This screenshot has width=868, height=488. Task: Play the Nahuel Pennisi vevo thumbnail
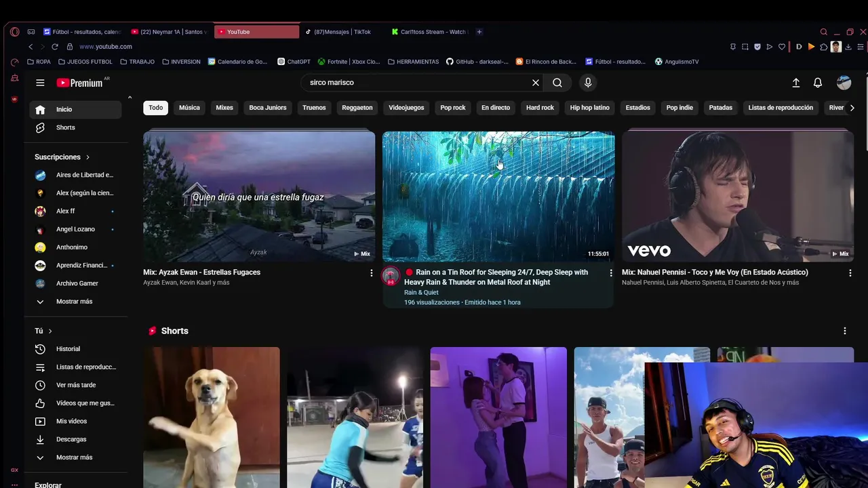pos(738,197)
